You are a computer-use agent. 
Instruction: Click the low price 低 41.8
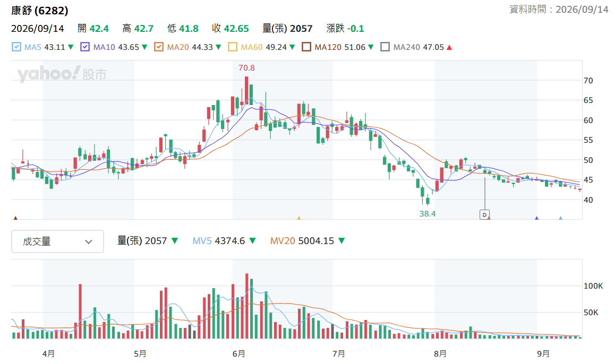[x=183, y=29]
